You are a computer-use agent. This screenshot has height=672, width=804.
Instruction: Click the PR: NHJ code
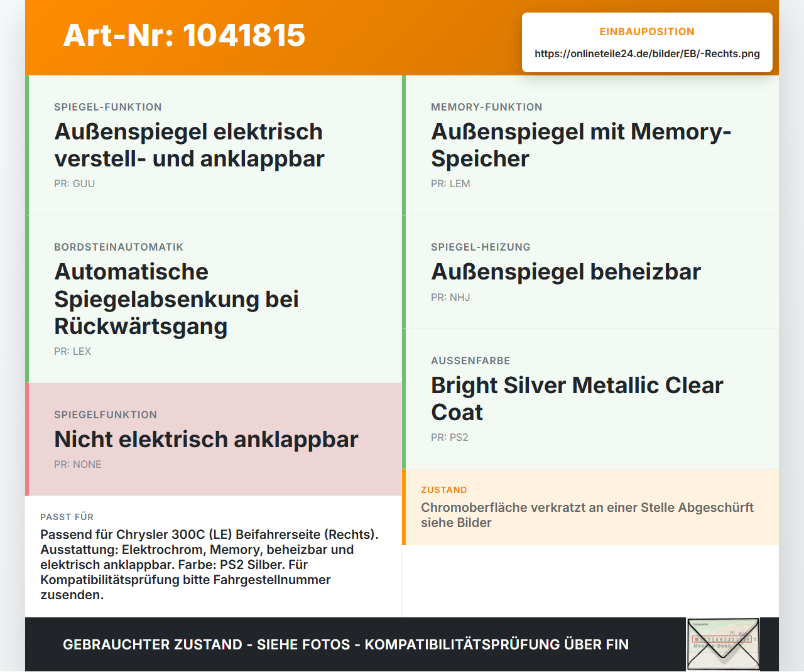[x=450, y=298]
